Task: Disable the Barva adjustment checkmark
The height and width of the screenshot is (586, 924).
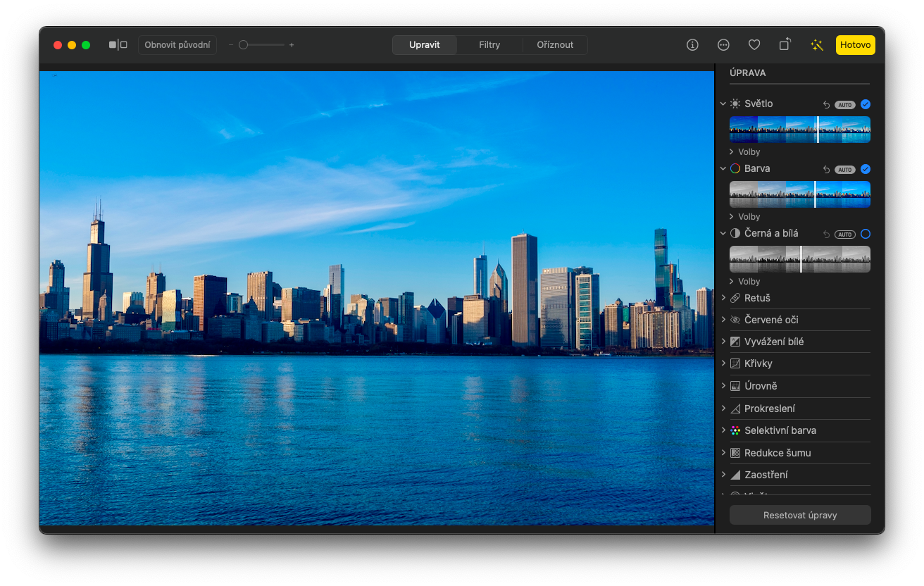Action: coord(866,169)
